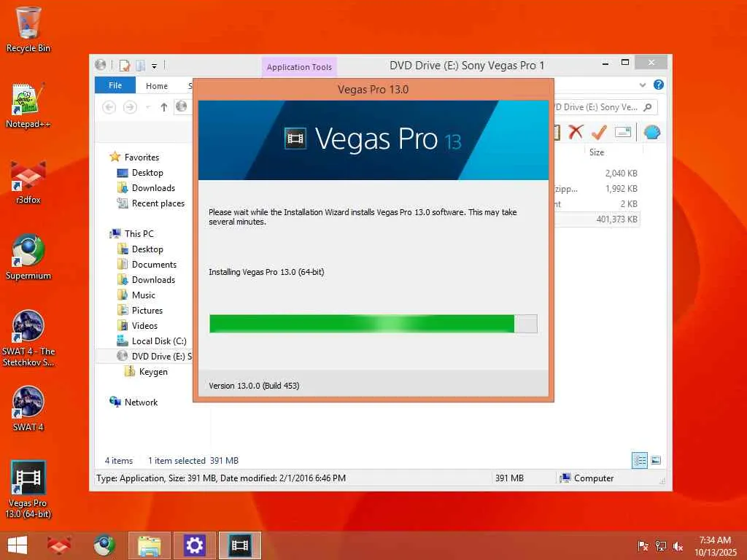Click the Explorer Back navigation button
The height and width of the screenshot is (560, 747).
point(109,107)
